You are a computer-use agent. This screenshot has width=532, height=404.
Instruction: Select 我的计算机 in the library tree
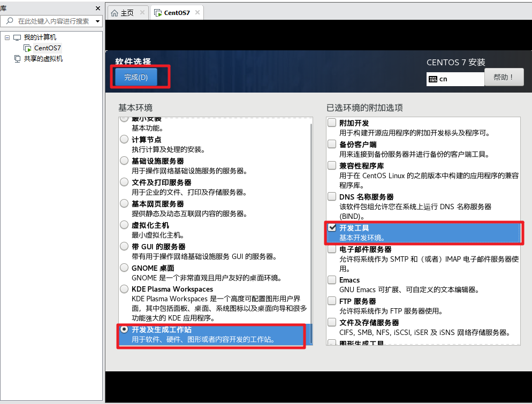[x=40, y=37]
